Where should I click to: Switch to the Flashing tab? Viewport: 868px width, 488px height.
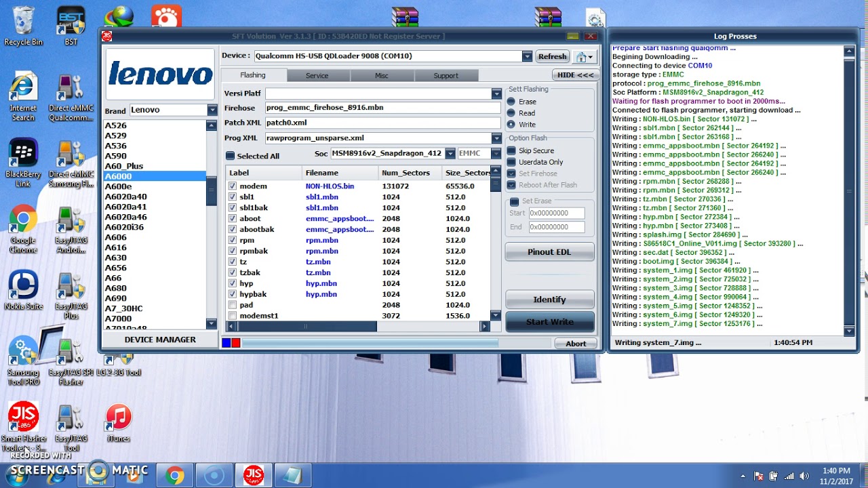pos(253,75)
